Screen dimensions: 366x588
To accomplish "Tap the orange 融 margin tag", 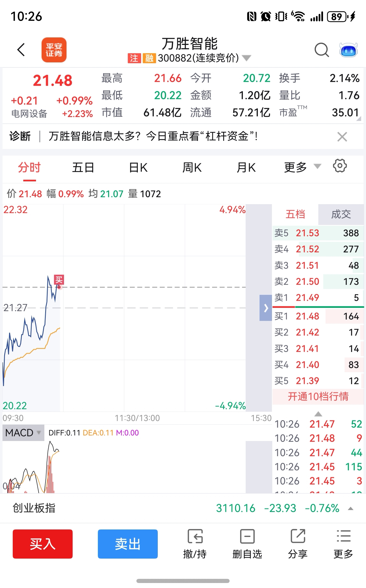I will click(x=149, y=58).
